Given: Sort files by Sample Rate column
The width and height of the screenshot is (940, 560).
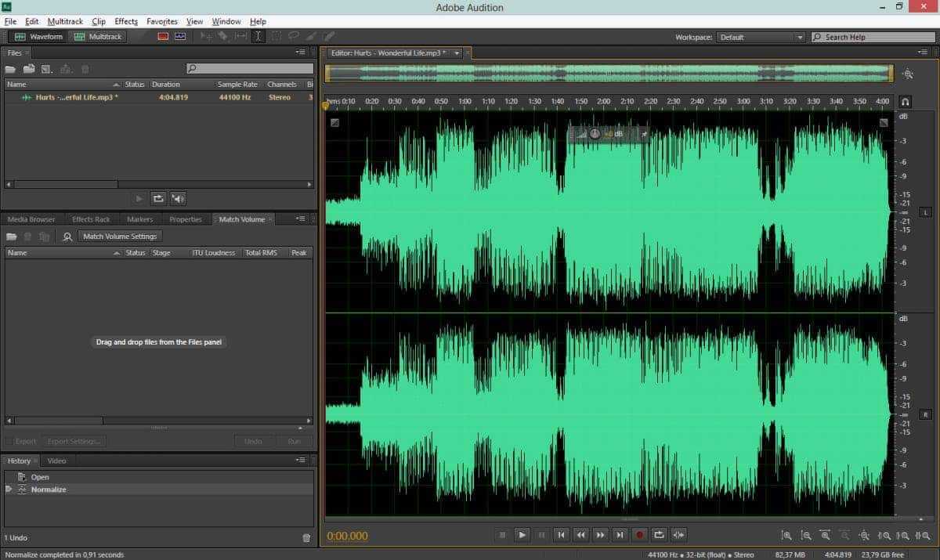Looking at the screenshot, I should click(239, 85).
